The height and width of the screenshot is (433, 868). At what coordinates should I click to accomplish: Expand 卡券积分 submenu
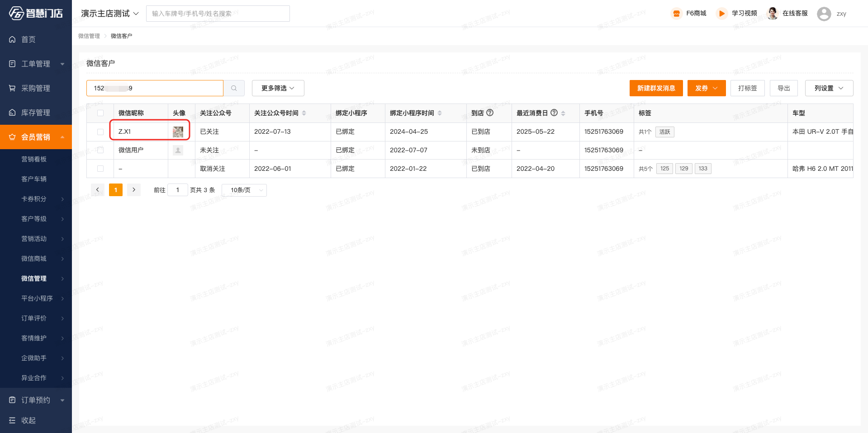click(x=62, y=199)
